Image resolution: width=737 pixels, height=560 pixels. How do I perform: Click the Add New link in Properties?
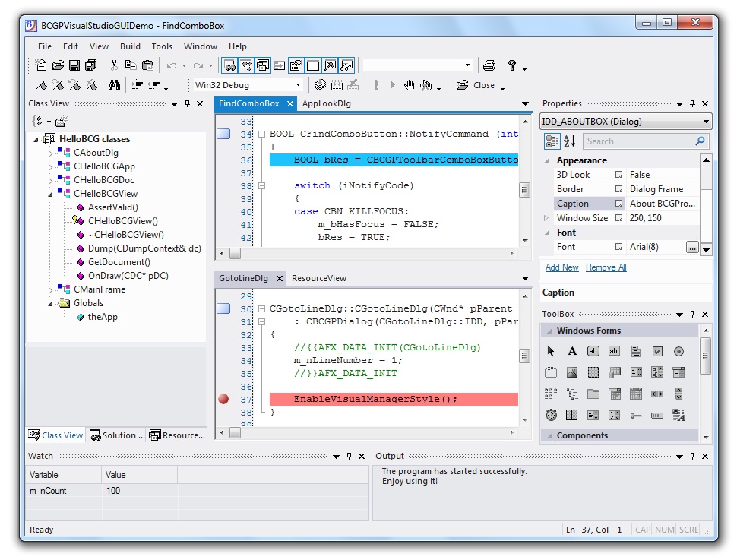click(561, 267)
